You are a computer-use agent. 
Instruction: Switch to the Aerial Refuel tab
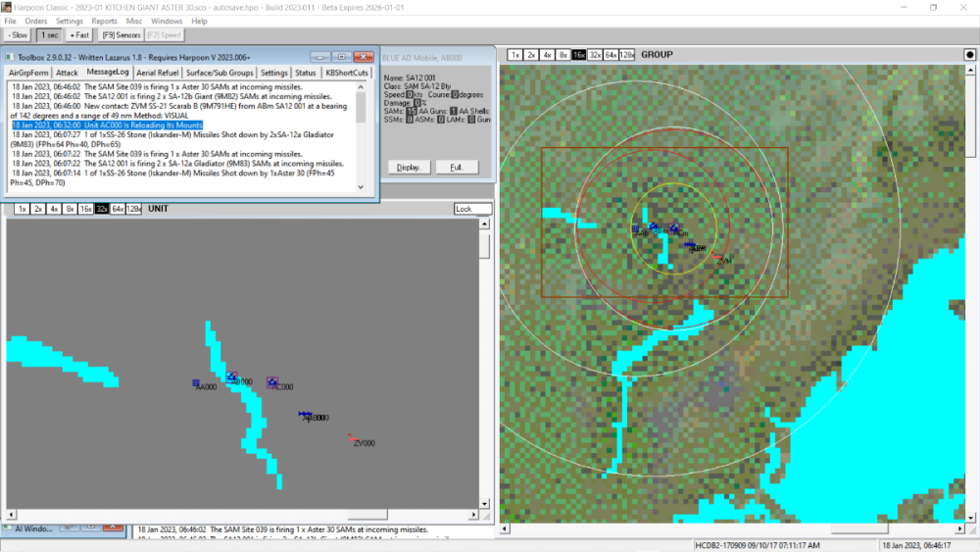click(x=158, y=73)
